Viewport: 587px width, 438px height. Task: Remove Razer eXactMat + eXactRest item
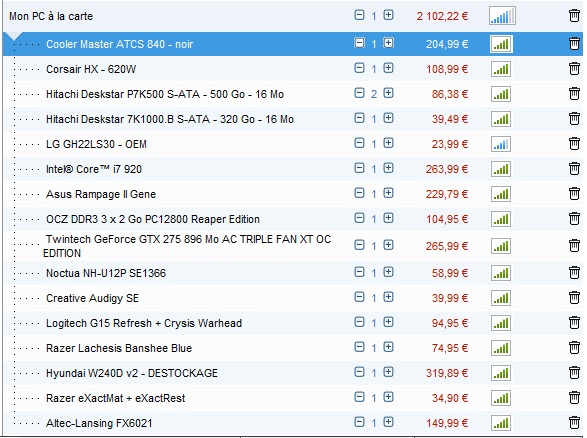point(574,398)
